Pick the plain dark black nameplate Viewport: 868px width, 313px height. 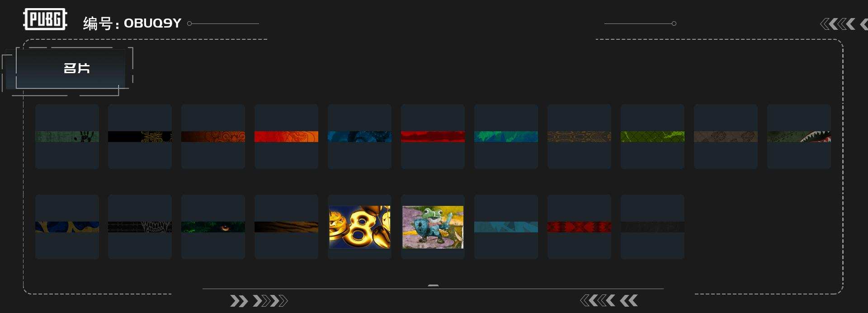[x=652, y=227]
